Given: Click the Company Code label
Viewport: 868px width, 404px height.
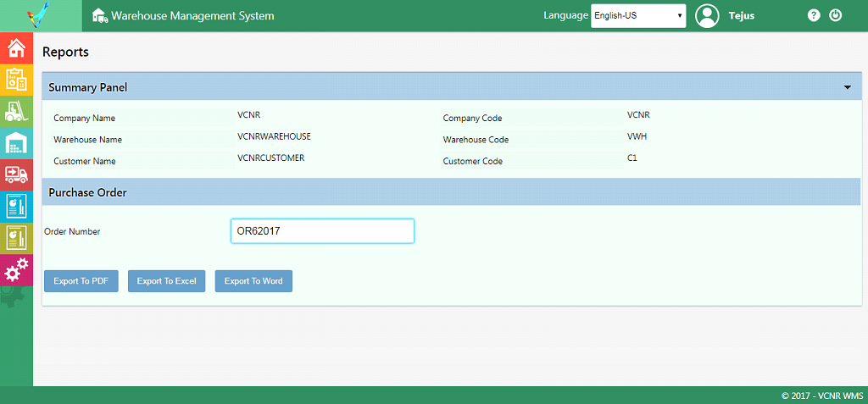Looking at the screenshot, I should (472, 118).
